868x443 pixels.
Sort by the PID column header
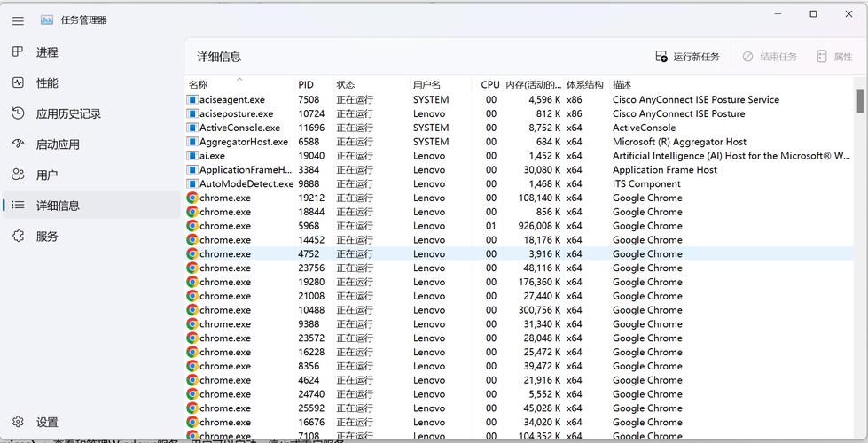[314, 85]
